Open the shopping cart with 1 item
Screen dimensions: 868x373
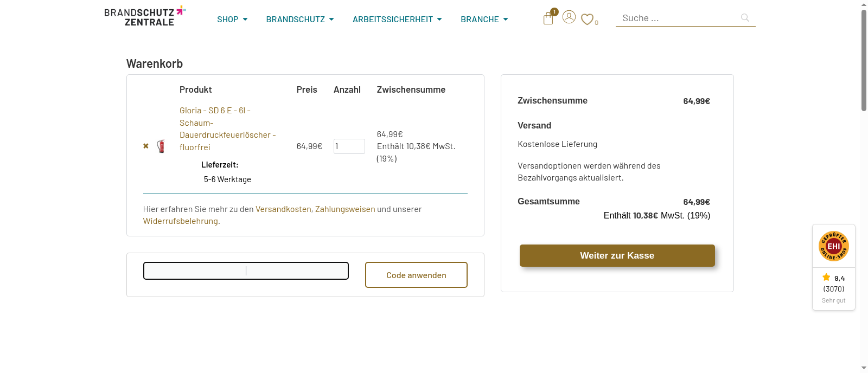click(x=548, y=18)
